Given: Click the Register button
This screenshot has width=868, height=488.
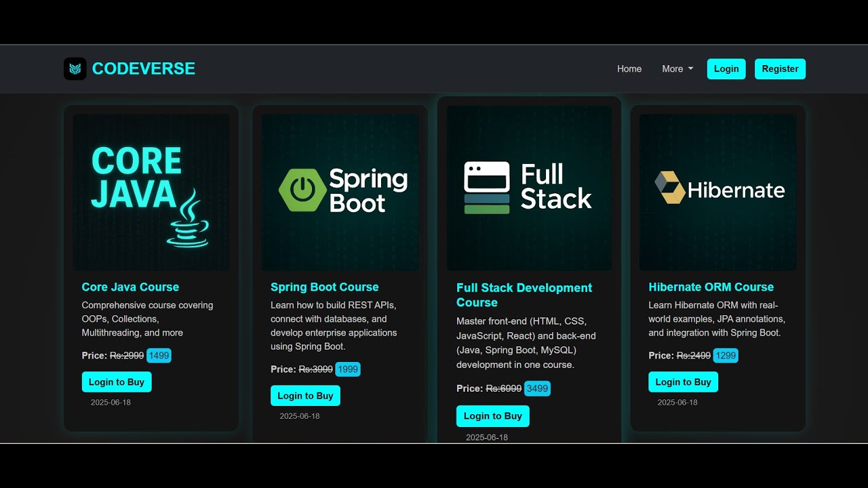Looking at the screenshot, I should point(780,68).
